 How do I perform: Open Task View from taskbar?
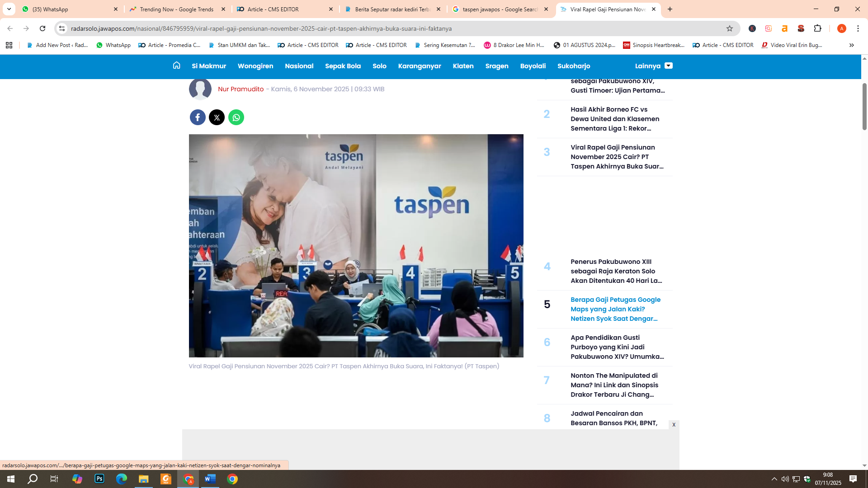tap(54, 479)
